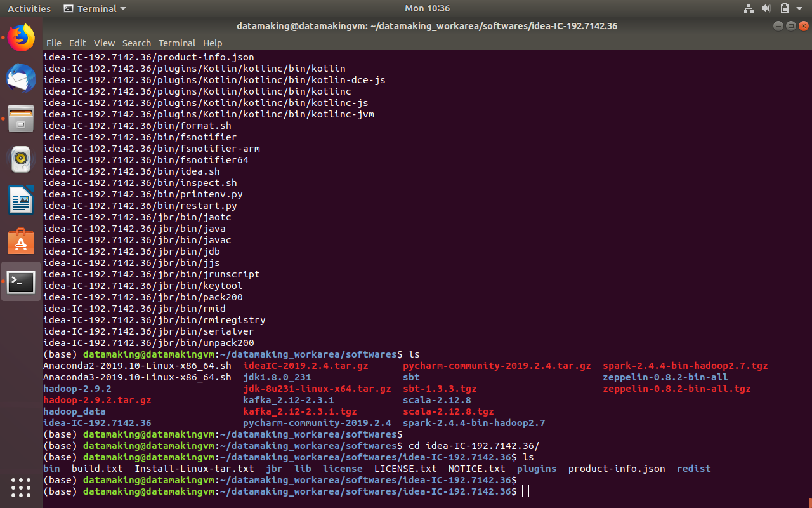Click the cursor at the last prompt
The image size is (812, 508).
click(x=525, y=491)
